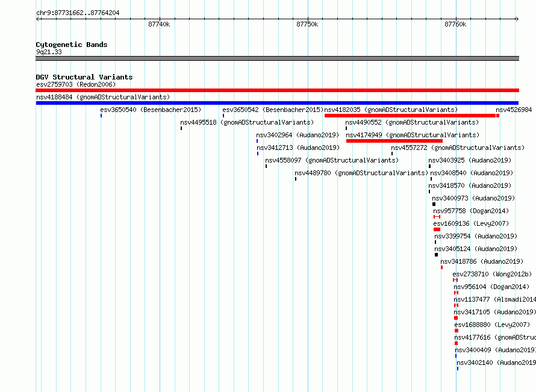Open nsv3408540 (Audano2019) label
Image resolution: width=536 pixels, height=392 pixels.
pyautogui.click(x=472, y=173)
